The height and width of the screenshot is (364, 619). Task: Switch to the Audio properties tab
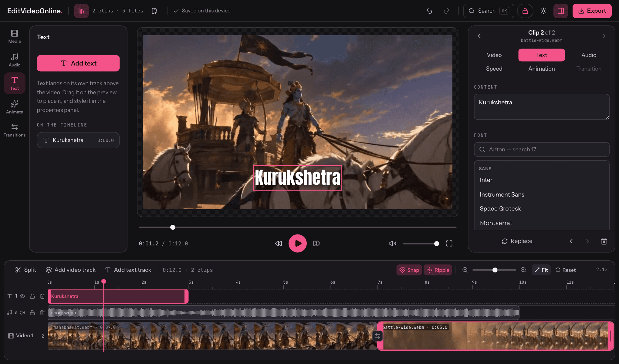pos(589,55)
